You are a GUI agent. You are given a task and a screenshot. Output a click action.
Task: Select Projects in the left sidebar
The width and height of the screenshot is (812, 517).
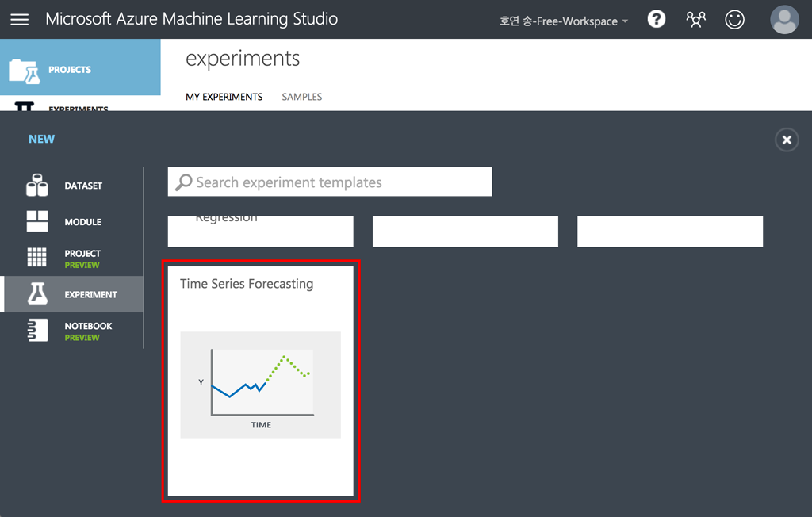pos(70,70)
